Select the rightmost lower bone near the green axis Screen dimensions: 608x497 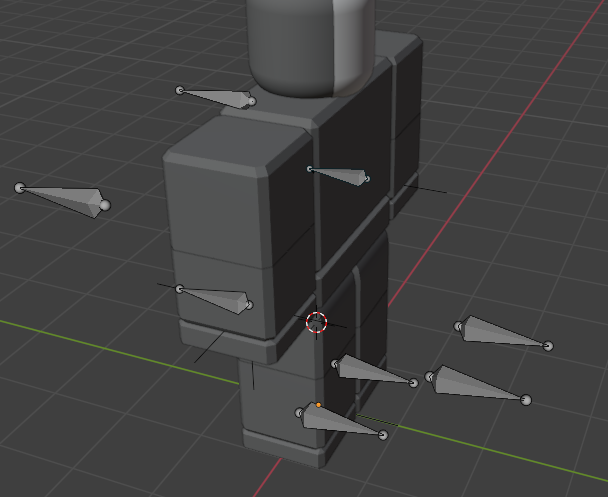pyautogui.click(x=478, y=386)
